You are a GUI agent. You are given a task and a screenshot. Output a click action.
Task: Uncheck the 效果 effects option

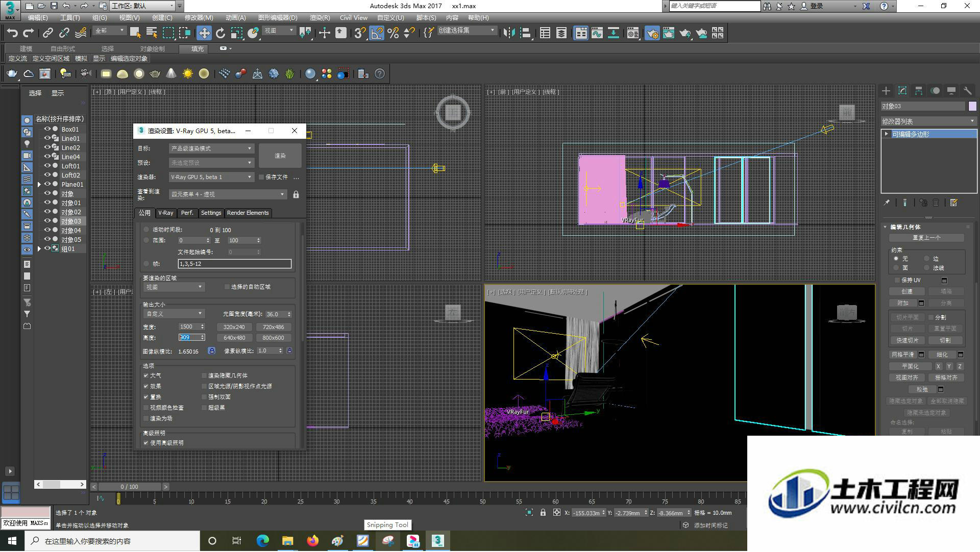146,387
